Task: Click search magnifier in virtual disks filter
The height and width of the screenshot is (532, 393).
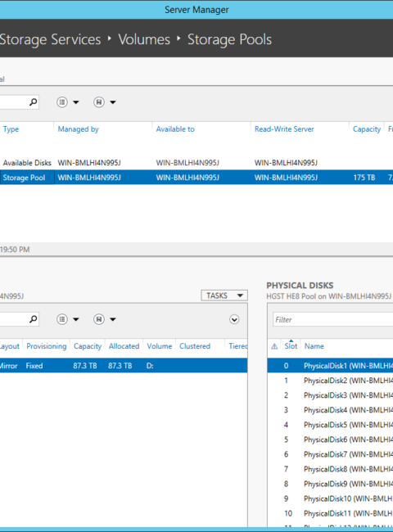Action: [33, 319]
